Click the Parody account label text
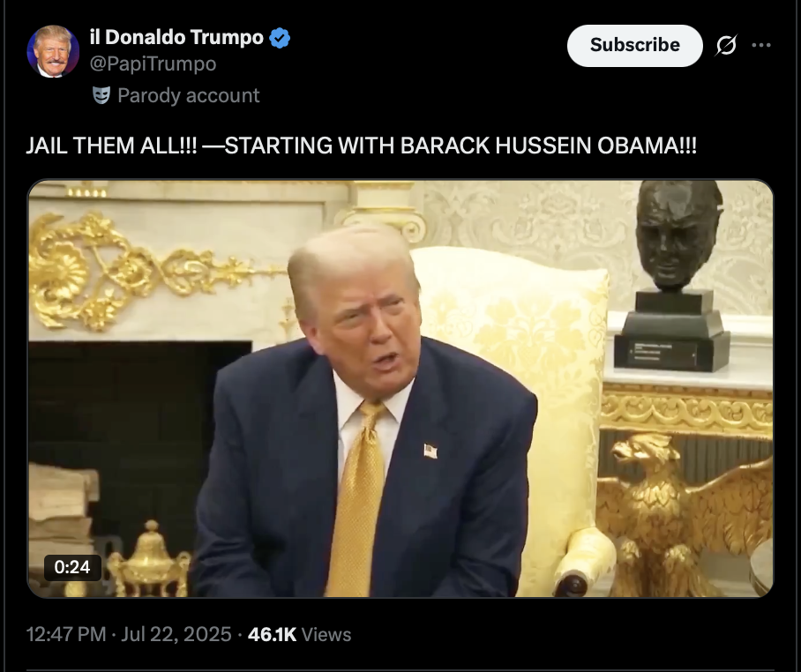801x672 pixels. pyautogui.click(x=189, y=95)
